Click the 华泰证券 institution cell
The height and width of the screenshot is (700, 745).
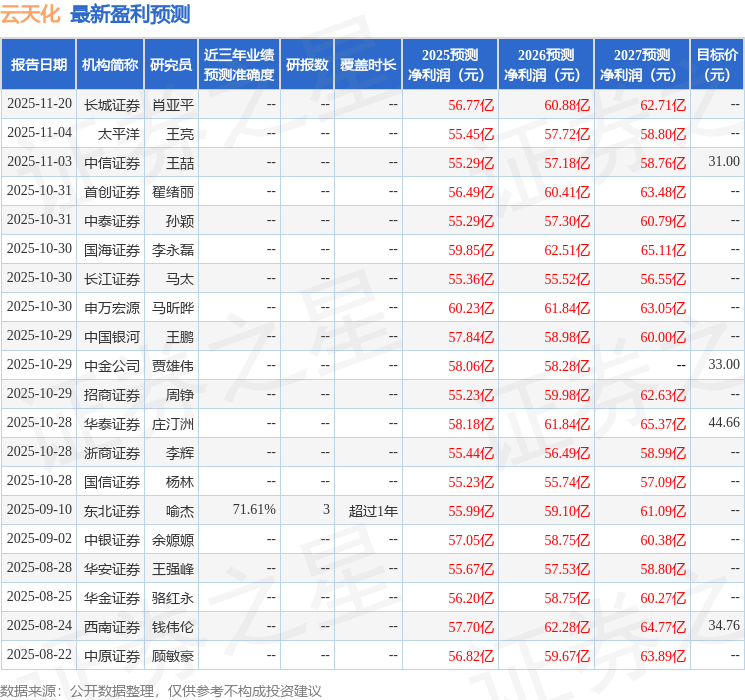[x=112, y=423]
